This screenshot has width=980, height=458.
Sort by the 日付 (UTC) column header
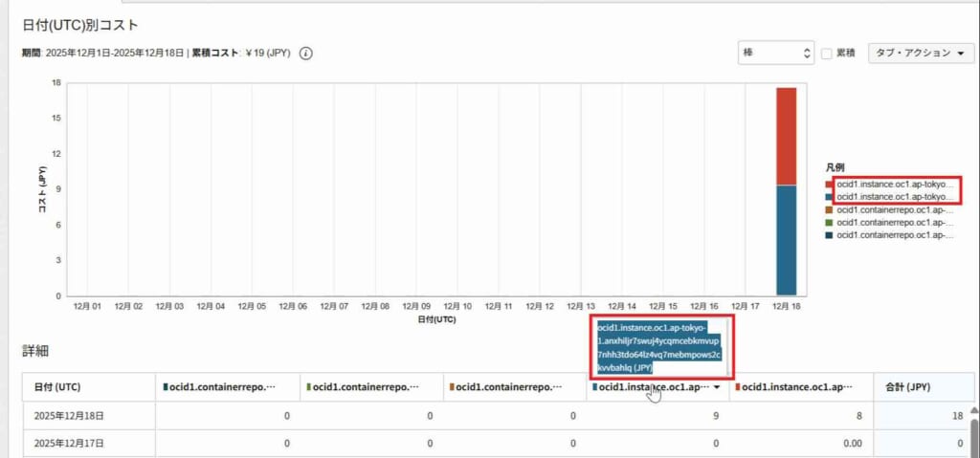[x=57, y=387]
